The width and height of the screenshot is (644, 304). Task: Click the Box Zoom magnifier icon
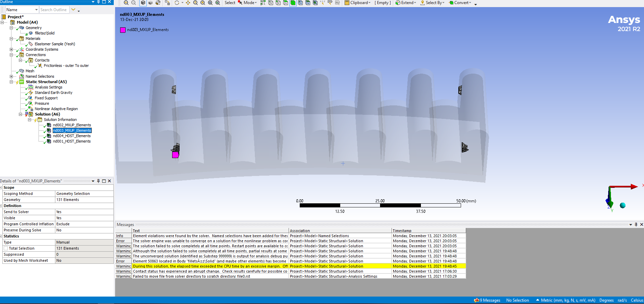coord(203,3)
